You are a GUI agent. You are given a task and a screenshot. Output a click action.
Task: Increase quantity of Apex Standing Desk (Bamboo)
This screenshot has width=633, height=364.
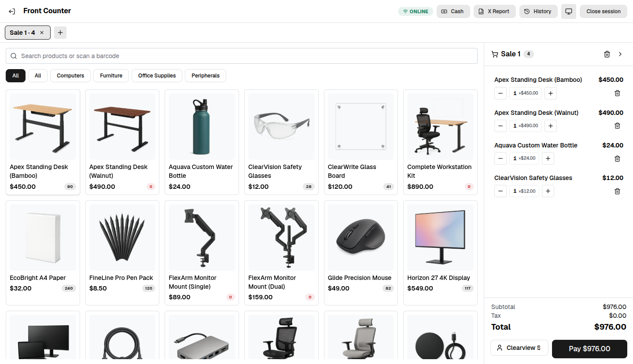pyautogui.click(x=551, y=93)
